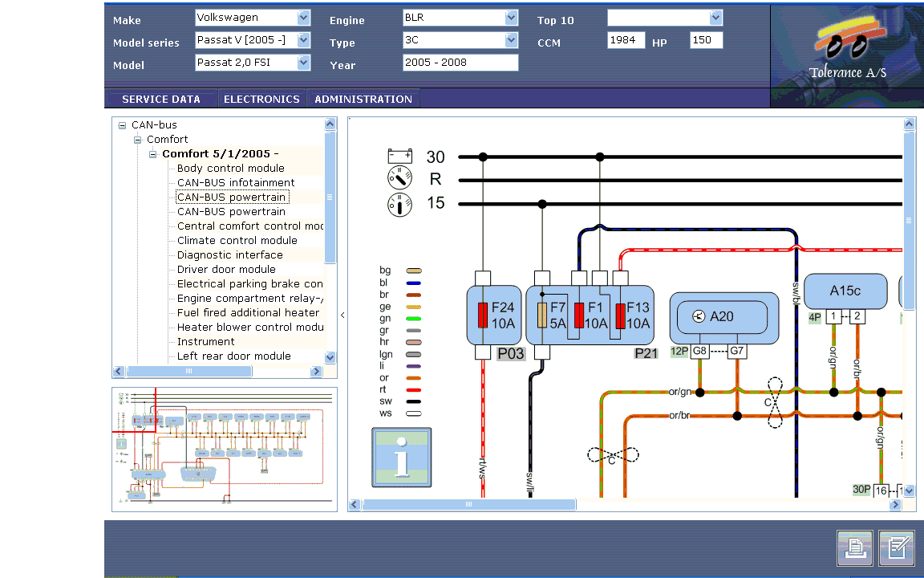Image resolution: width=924 pixels, height=578 pixels.
Task: Collapse the Comfort tree node
Action: 137,140
